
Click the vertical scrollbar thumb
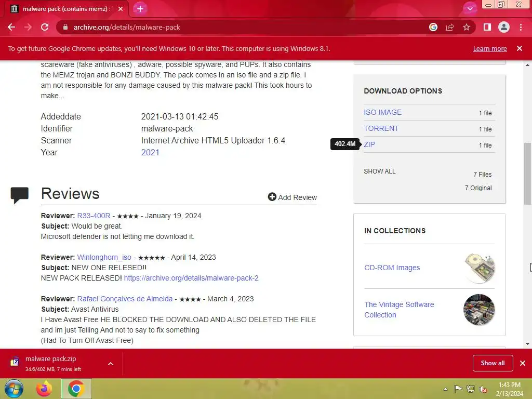pyautogui.click(x=527, y=174)
